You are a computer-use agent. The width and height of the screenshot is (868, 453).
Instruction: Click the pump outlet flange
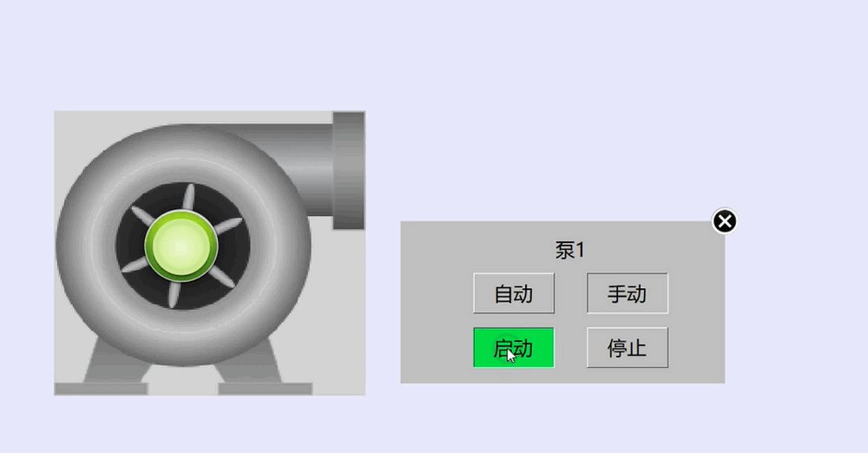point(349,170)
